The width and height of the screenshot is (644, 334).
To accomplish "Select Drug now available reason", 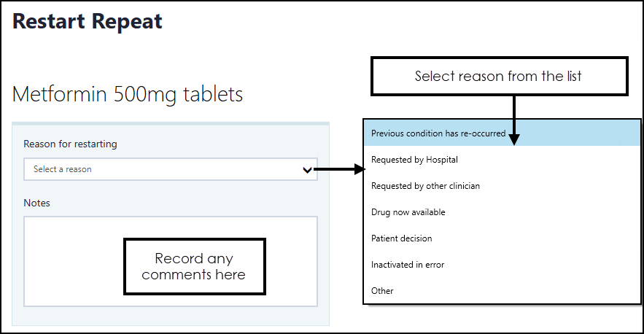I will point(408,212).
